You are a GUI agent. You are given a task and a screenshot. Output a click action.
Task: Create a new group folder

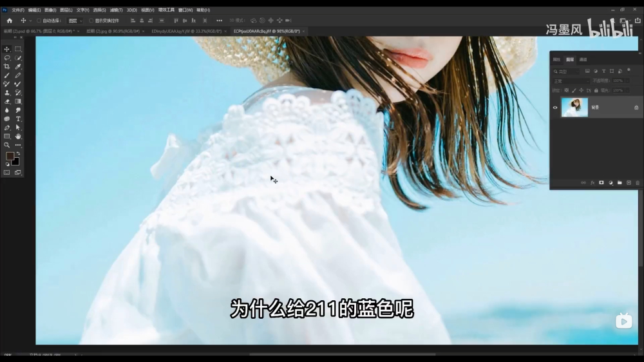620,183
